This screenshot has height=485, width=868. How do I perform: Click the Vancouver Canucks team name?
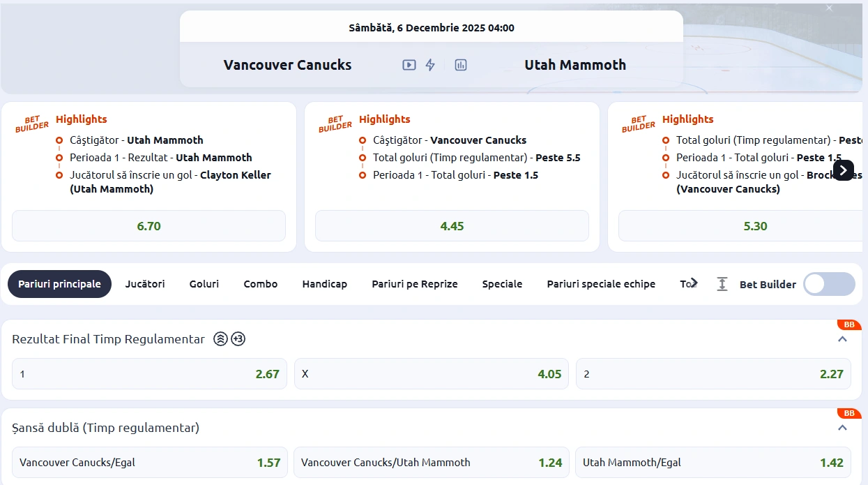287,65
